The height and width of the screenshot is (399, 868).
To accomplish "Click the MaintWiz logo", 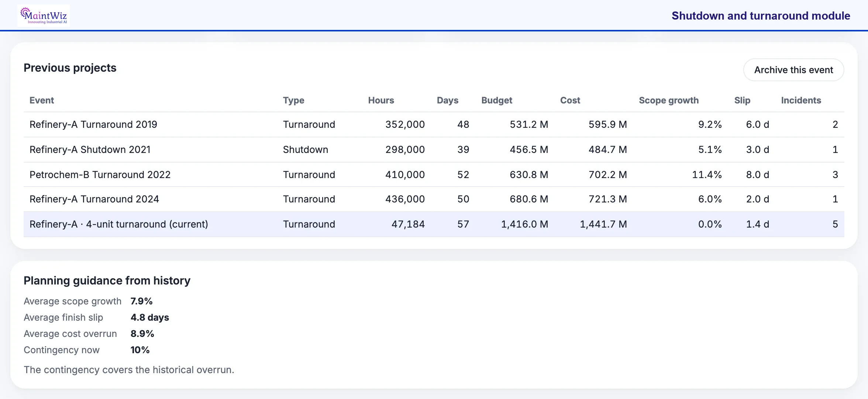I will point(44,16).
